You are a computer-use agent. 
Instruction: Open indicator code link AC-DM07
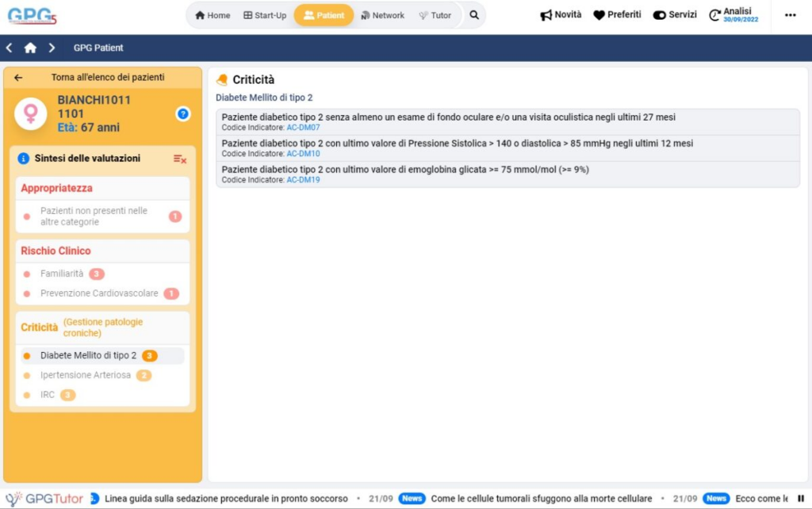303,128
